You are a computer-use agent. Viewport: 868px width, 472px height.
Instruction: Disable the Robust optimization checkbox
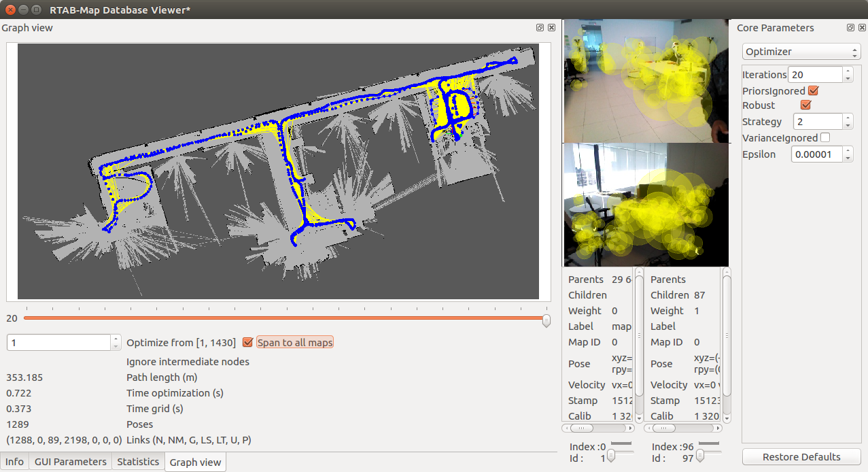[805, 105]
